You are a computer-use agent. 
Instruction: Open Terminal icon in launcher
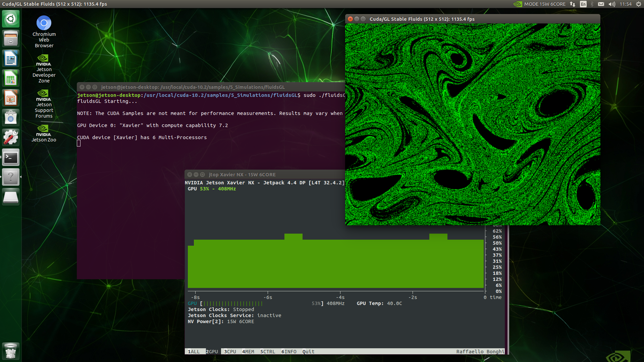[x=11, y=157]
